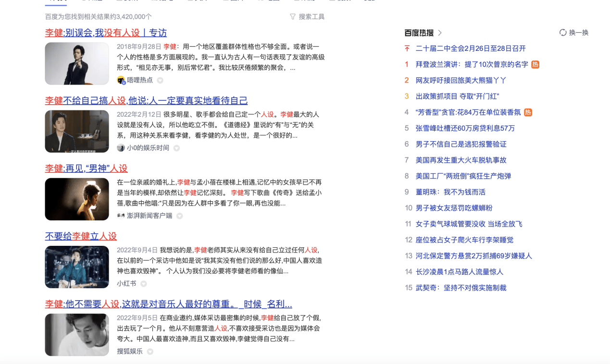Click source name 澎湃新闻客户端
The image size is (610, 364).
149,216
